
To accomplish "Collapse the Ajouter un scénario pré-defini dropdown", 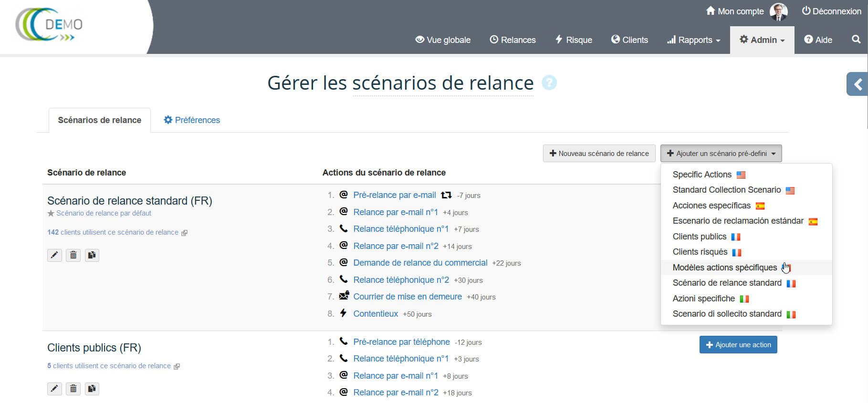I will coord(721,154).
